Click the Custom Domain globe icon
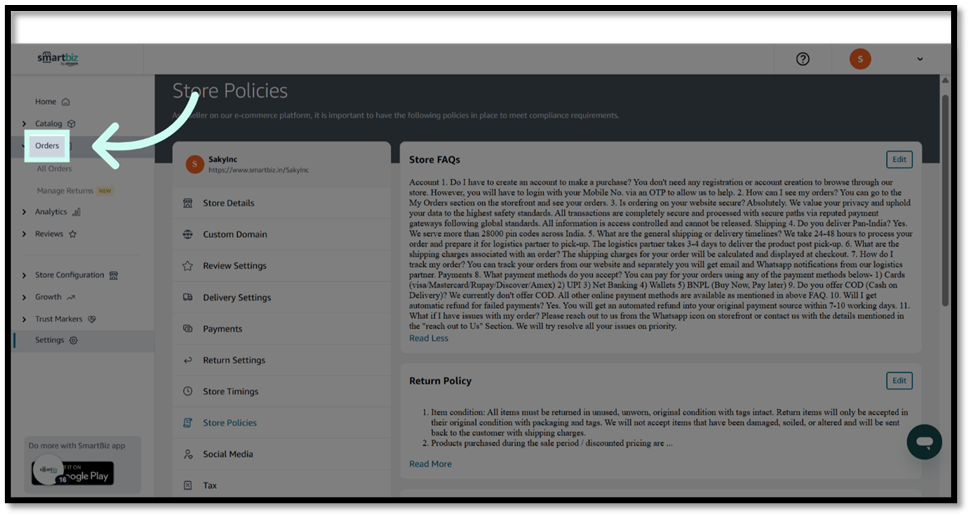This screenshot has width=970, height=516. pos(188,234)
